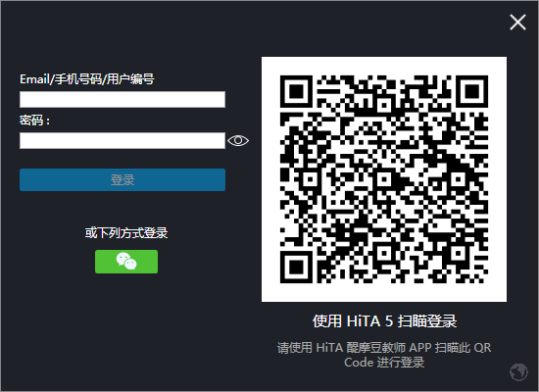The image size is (539, 392).
Task: Close the login dialog with X
Action: pos(517,23)
